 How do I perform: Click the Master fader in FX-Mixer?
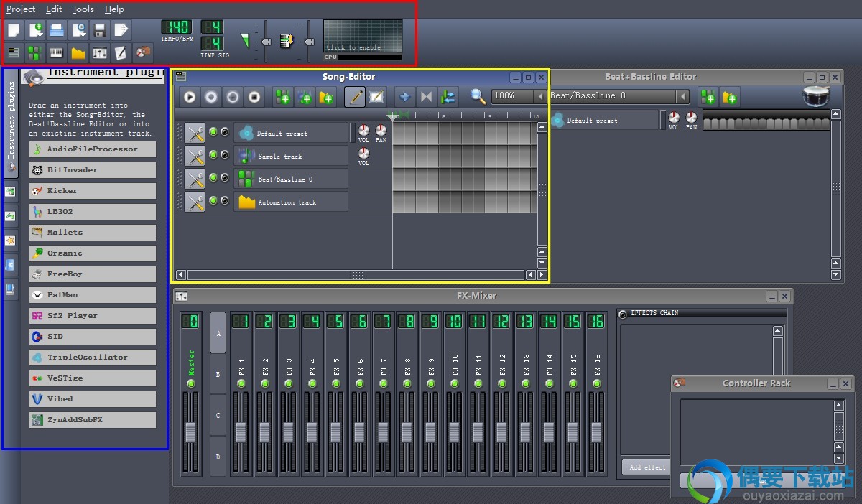tap(190, 432)
